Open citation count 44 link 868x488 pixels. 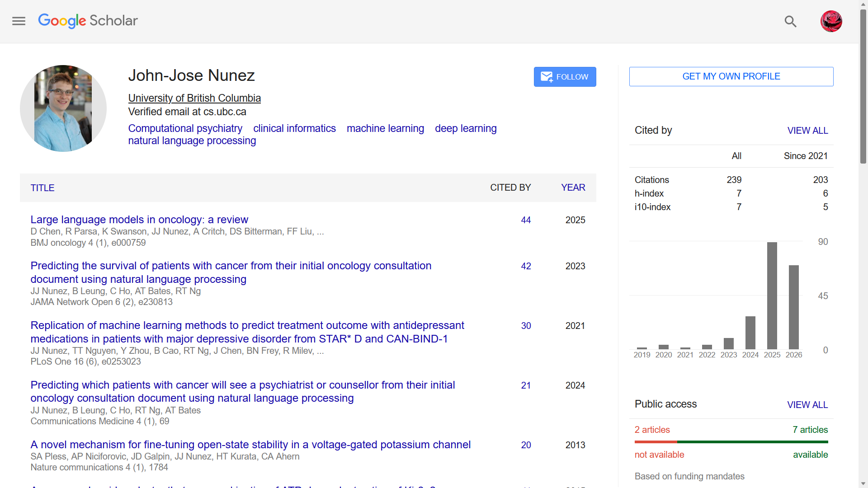(x=526, y=220)
